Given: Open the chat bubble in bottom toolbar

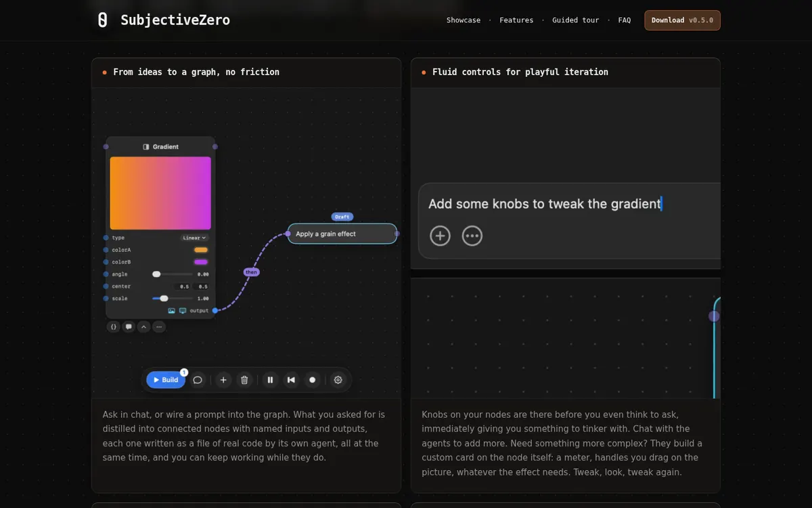Looking at the screenshot, I should (198, 380).
